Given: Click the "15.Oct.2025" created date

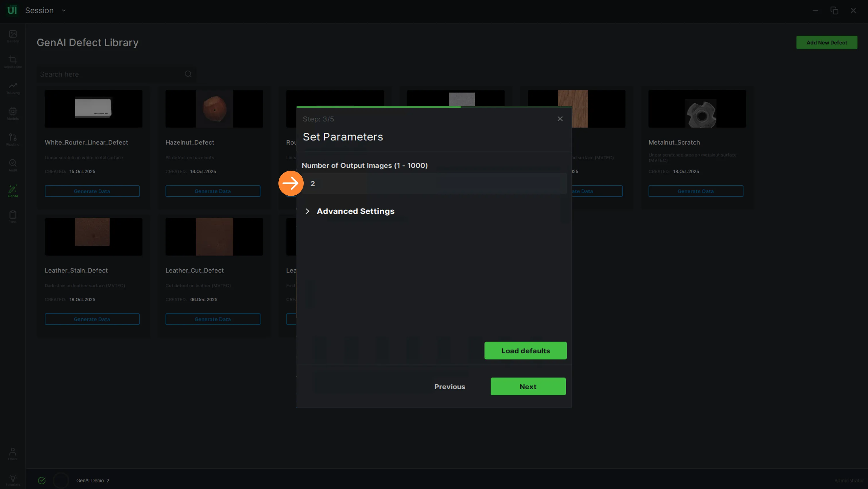Looking at the screenshot, I should [x=82, y=172].
